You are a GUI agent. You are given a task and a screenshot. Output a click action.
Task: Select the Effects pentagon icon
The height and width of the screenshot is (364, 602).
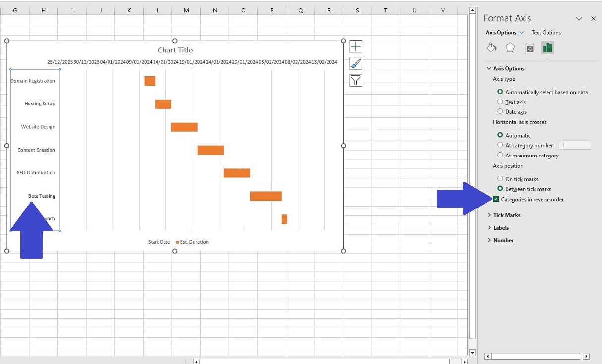pos(510,48)
